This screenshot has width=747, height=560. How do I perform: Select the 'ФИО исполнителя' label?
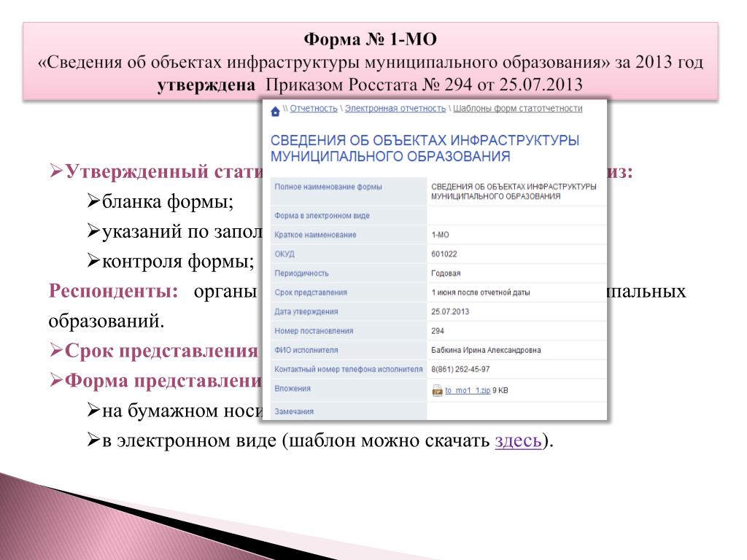pos(306,350)
